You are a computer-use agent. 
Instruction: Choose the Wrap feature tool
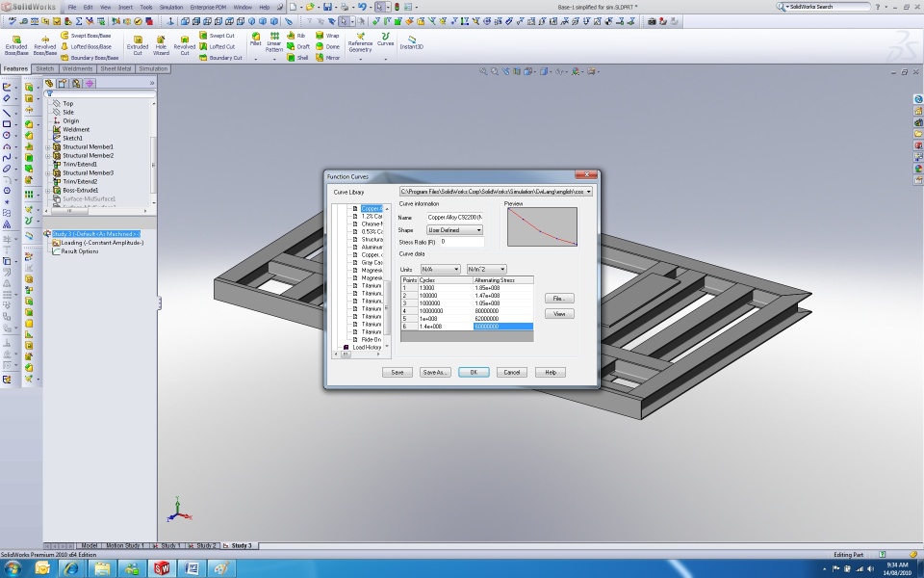click(x=327, y=36)
